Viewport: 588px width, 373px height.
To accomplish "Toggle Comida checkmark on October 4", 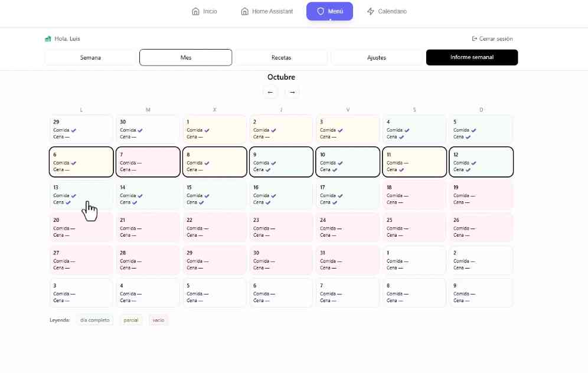I will tap(407, 130).
